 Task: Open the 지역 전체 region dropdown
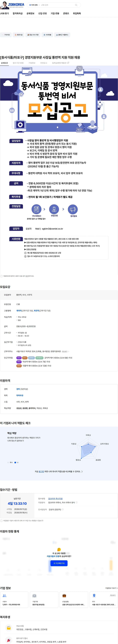click(34, 5)
